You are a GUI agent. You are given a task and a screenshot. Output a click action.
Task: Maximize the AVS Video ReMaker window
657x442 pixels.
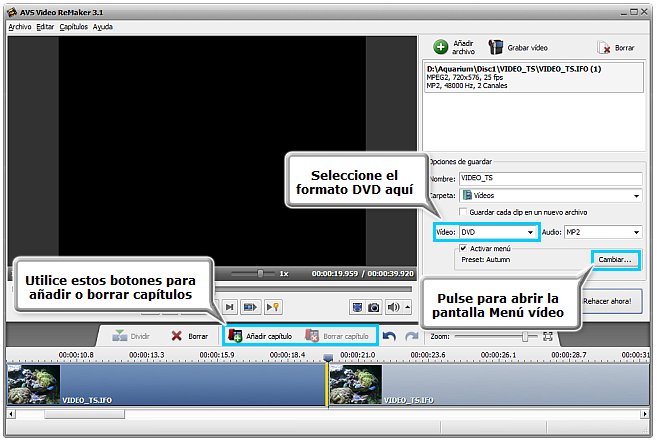tap(634, 12)
